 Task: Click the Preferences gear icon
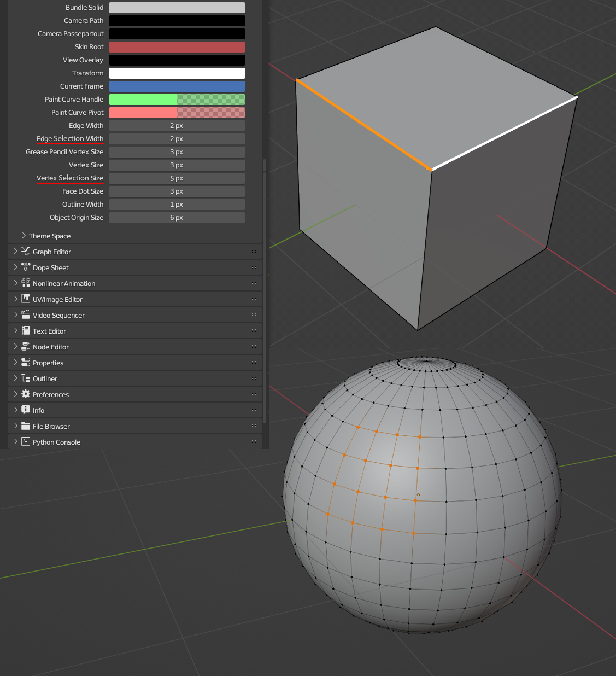[x=26, y=394]
